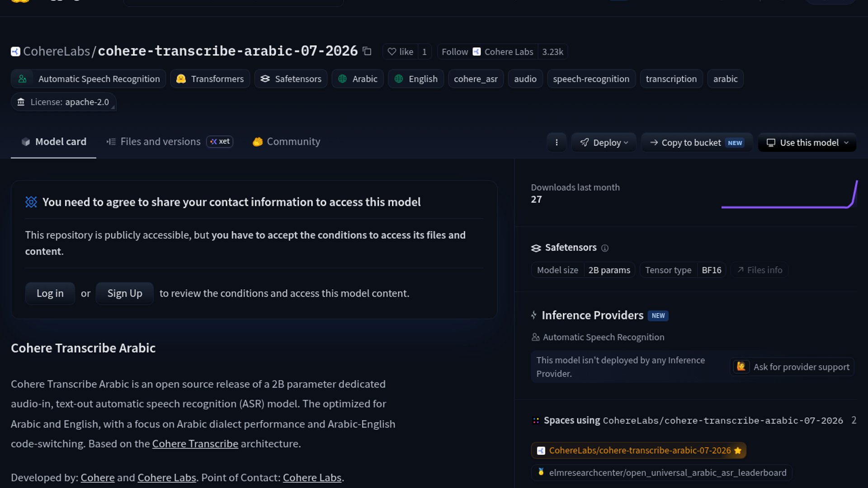Open the Community tab

pyautogui.click(x=286, y=142)
